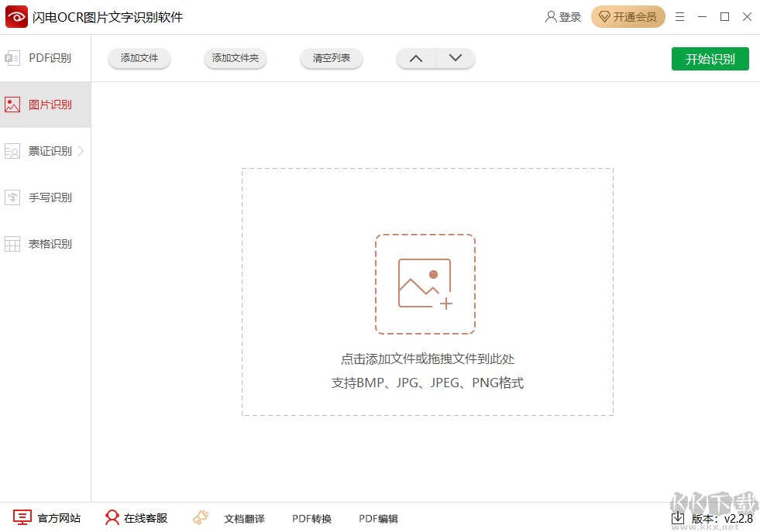The height and width of the screenshot is (532, 760).
Task: Click 添加文件夹 button
Action: point(236,58)
